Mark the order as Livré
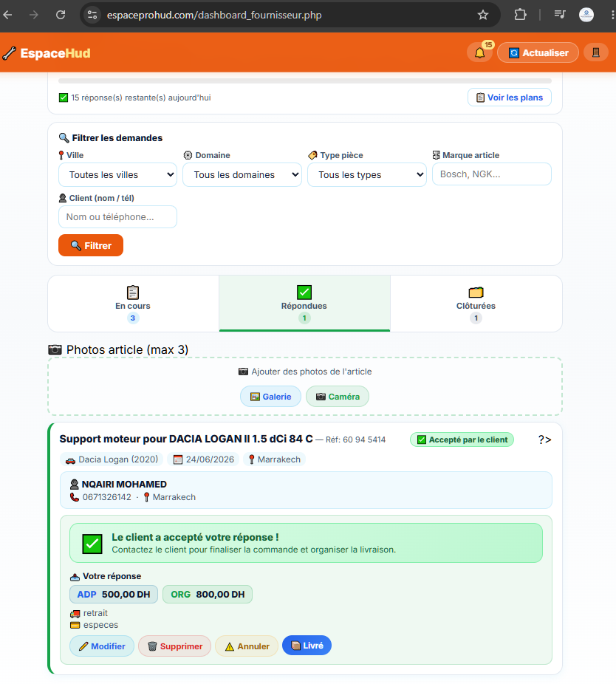 click(307, 645)
